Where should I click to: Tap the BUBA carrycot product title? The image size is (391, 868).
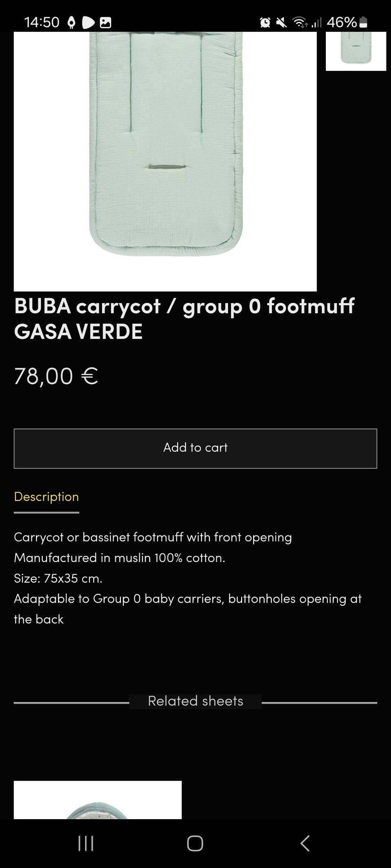tap(184, 318)
